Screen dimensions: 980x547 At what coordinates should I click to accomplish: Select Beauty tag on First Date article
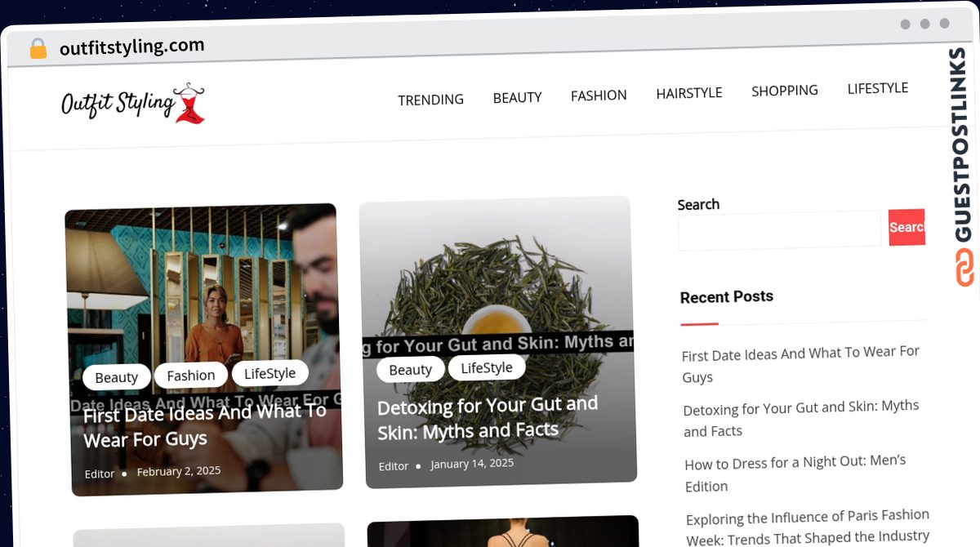coord(117,377)
